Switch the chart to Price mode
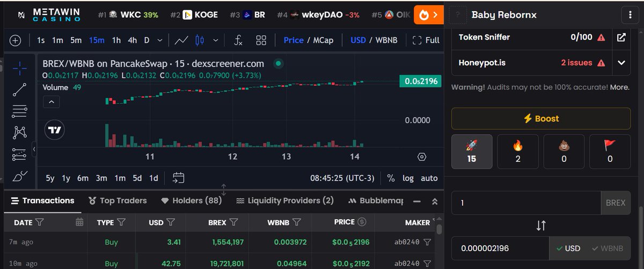This screenshot has height=269, width=644. tap(294, 40)
